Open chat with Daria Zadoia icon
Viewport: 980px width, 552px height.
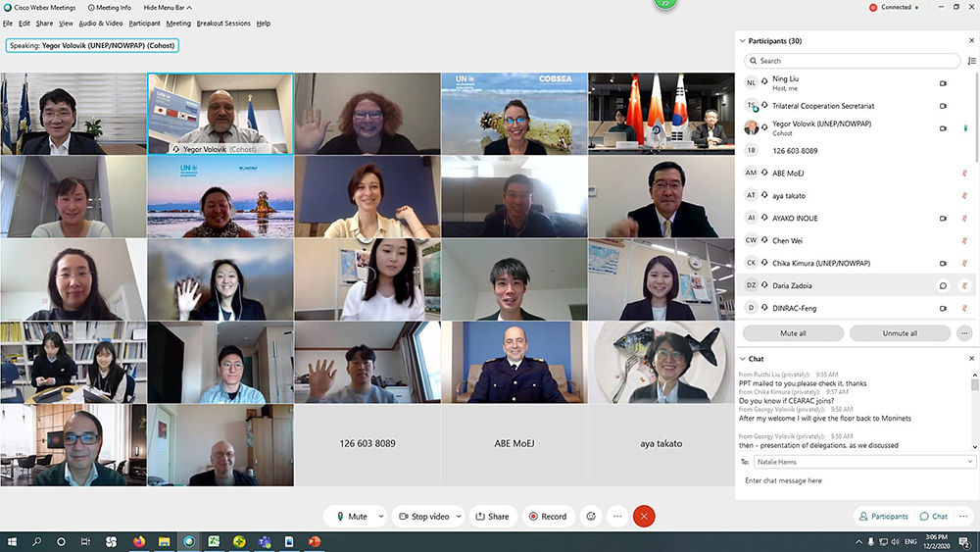pos(943,285)
